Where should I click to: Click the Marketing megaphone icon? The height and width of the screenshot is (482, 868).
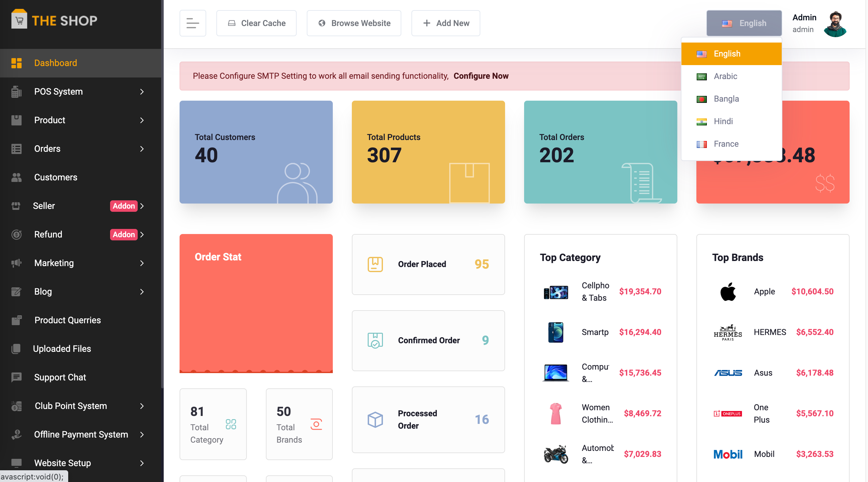16,263
